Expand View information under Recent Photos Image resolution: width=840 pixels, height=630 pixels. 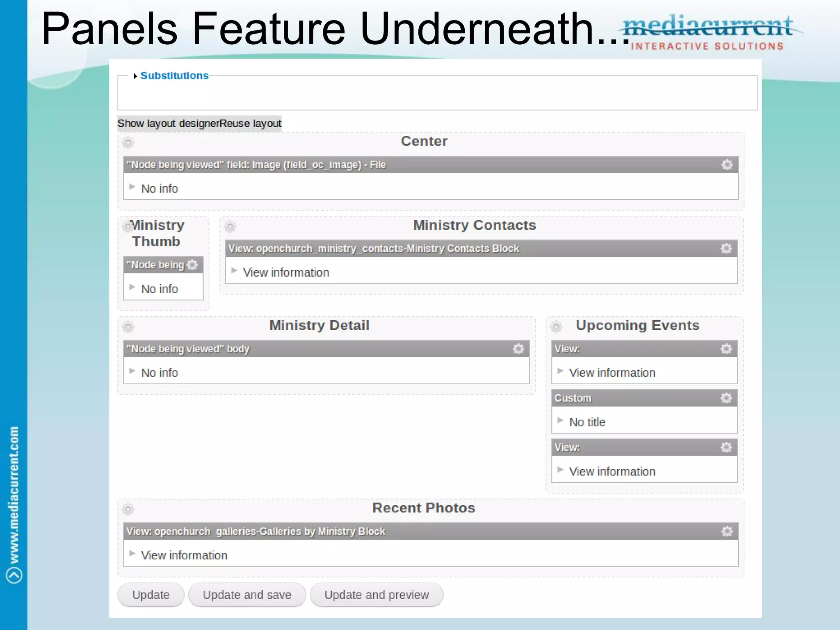click(184, 555)
